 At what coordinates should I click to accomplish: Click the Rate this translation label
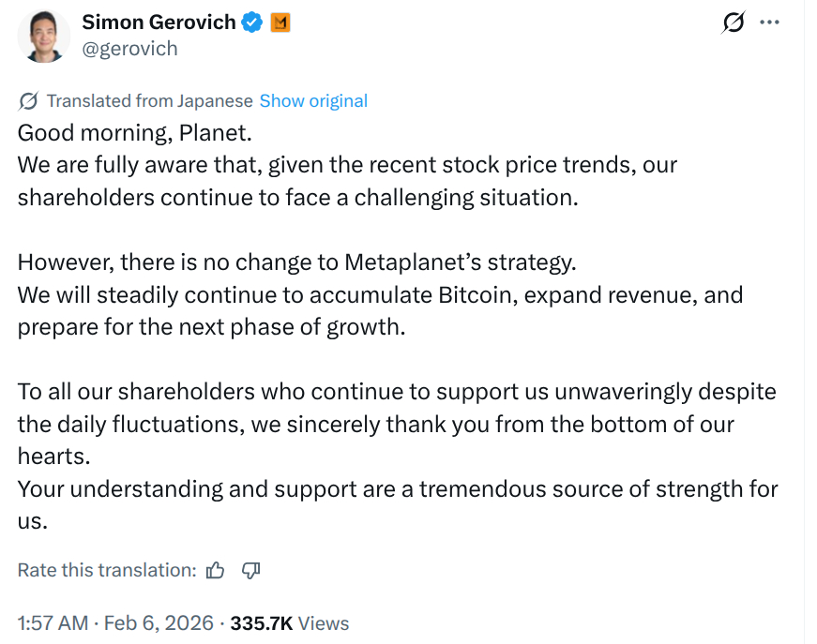[107, 570]
